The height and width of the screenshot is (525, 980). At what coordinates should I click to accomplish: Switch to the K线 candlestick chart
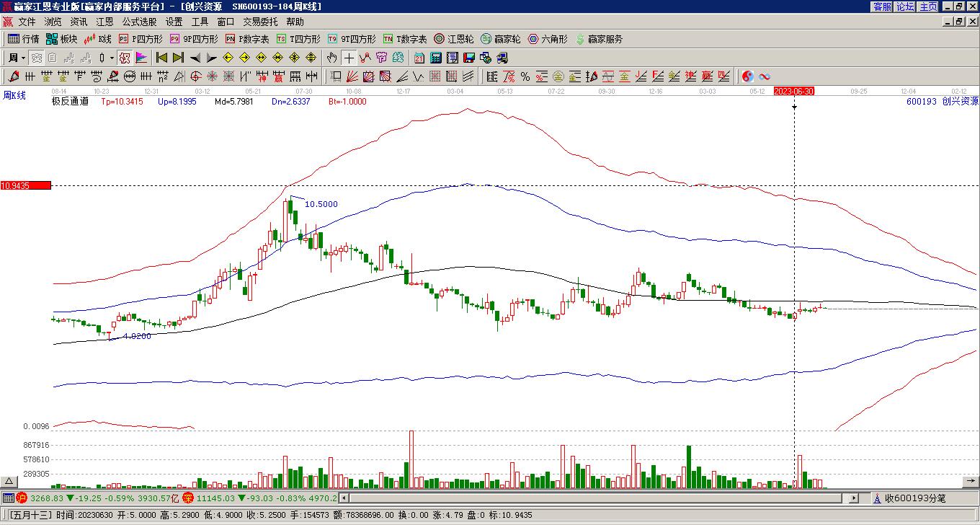point(98,39)
